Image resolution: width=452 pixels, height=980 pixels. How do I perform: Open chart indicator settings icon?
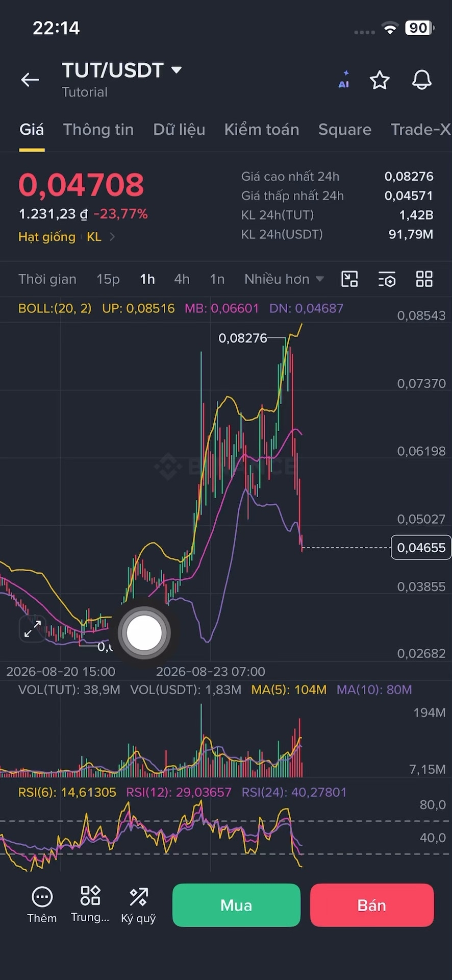(x=387, y=279)
